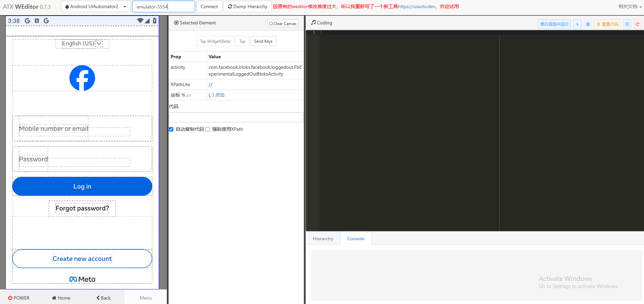This screenshot has height=304, width=644.
Task: Switch to the Hierarchy tab
Action: (x=323, y=239)
